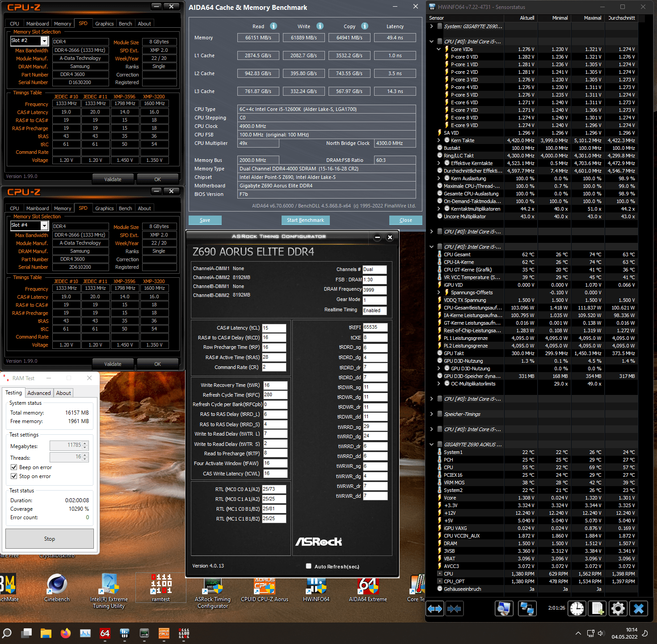Image resolution: width=657 pixels, height=644 pixels.
Task: Expand Kern Takte tree node
Action: (438, 140)
